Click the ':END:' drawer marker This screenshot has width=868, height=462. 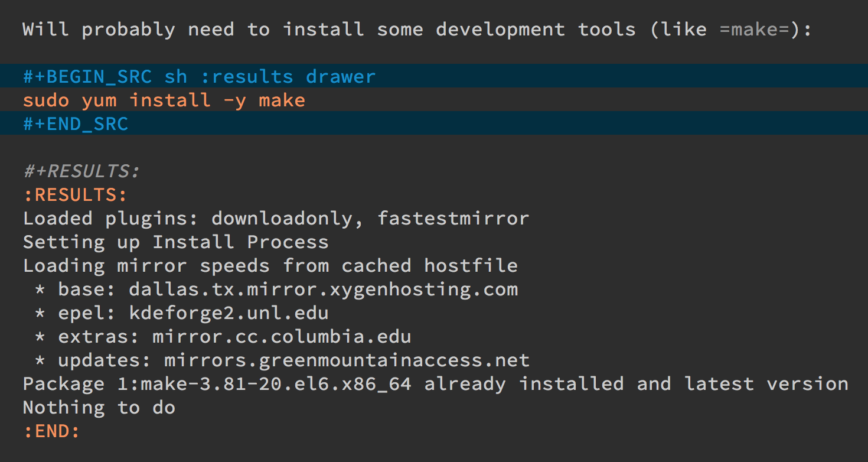click(52, 431)
